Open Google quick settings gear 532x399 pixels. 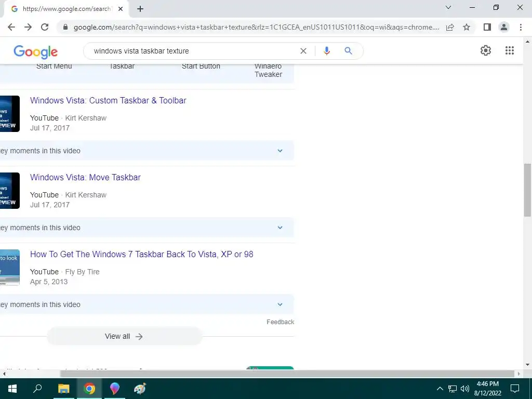486,50
